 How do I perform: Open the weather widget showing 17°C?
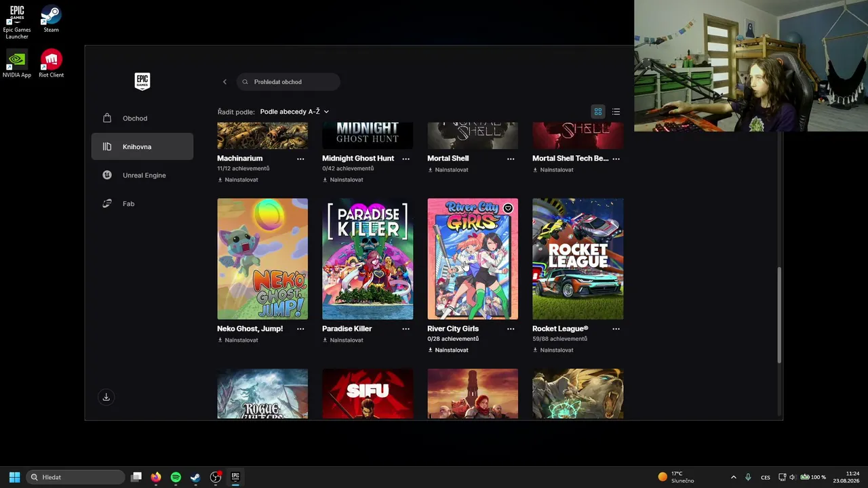coord(676,477)
